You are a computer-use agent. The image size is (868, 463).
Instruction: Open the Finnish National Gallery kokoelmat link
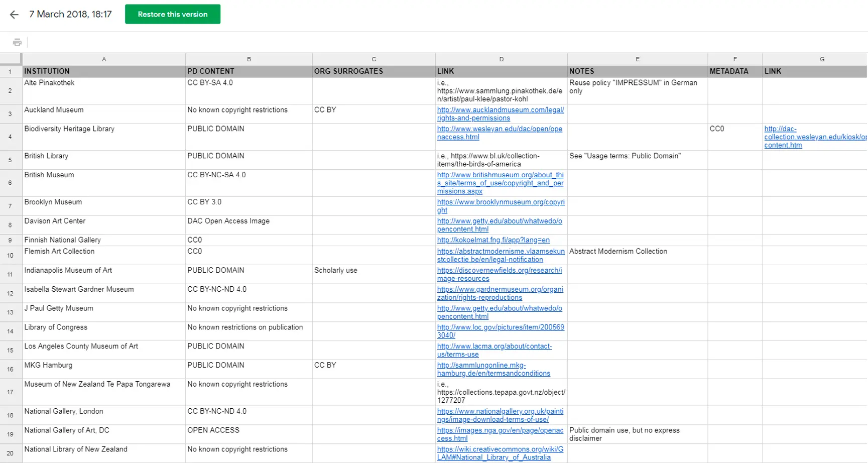(x=493, y=240)
